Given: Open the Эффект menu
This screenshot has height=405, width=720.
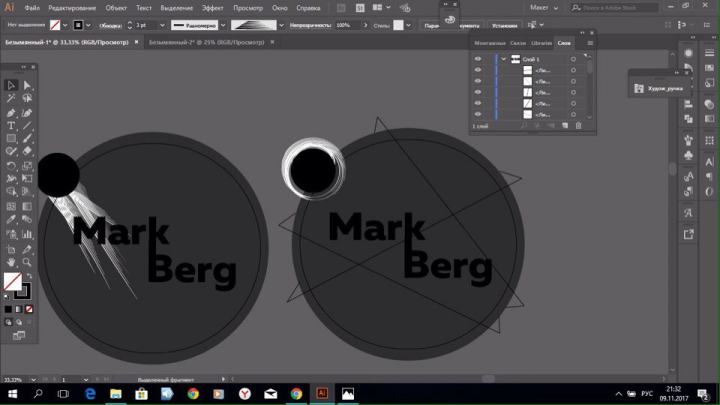Looking at the screenshot, I should point(213,8).
